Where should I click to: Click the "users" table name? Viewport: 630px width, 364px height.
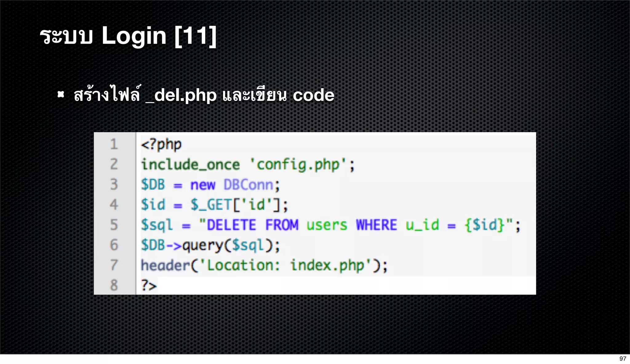click(x=327, y=225)
